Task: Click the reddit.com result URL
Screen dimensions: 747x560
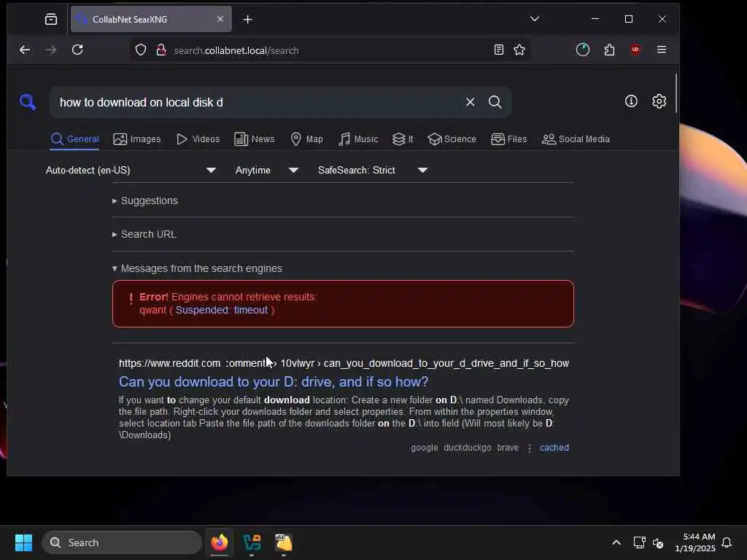Action: (344, 363)
